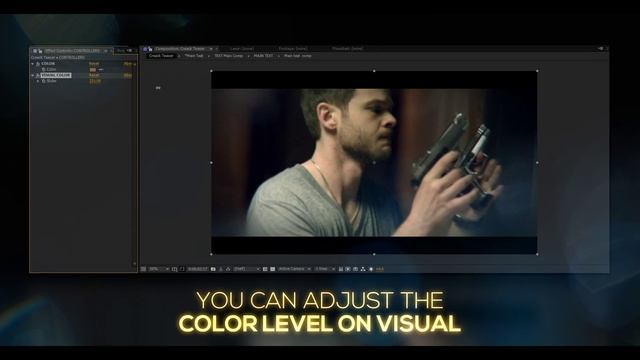This screenshot has width=640, height=360.
Task: Select the COLOR effect name
Action: point(48,64)
